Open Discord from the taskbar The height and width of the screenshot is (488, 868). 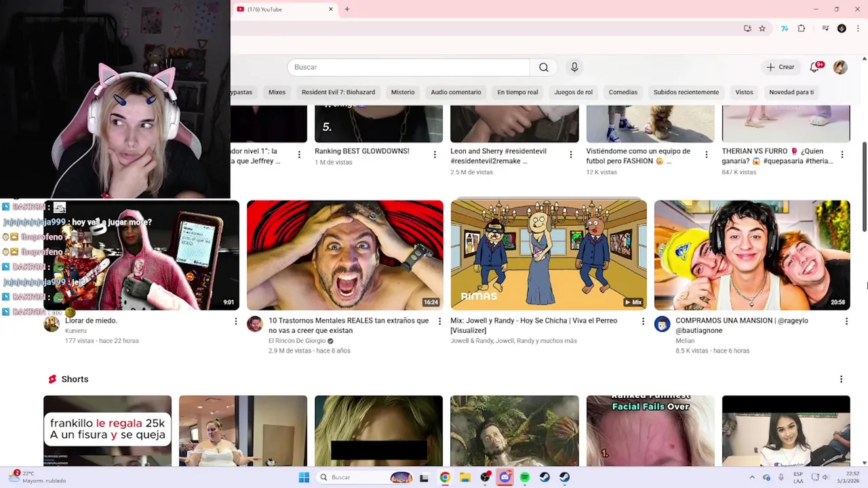[x=505, y=477]
